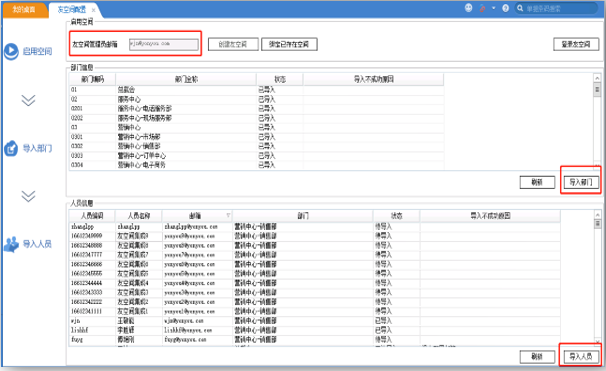Click 刷新 under the personnel table
Screen dimensions: 606x371
click(x=537, y=356)
